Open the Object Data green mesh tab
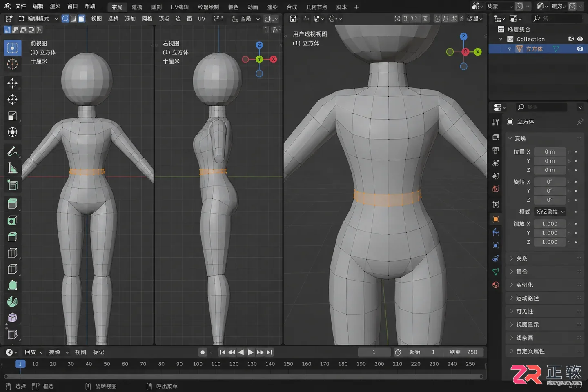The width and height of the screenshot is (588, 392). pyautogui.click(x=496, y=272)
